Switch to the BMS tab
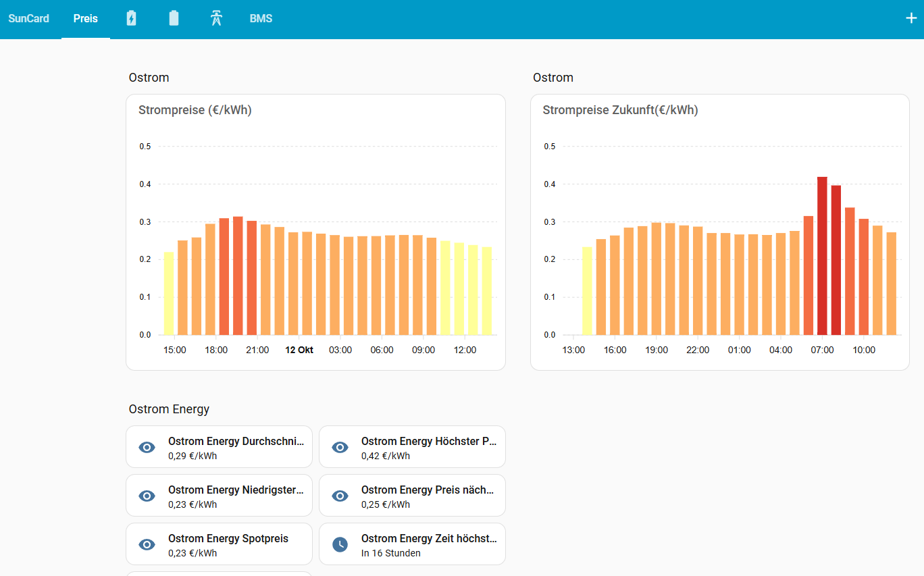This screenshot has width=924, height=576. point(261,18)
